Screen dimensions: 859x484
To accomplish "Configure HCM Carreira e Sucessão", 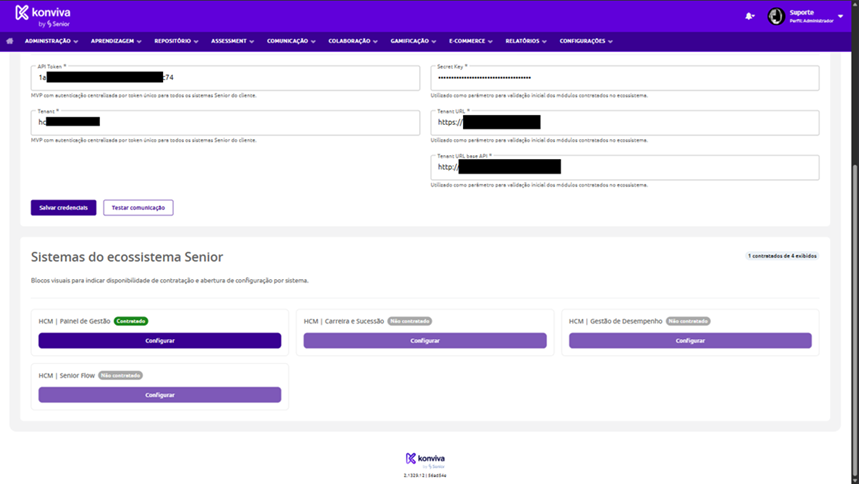I will (x=425, y=340).
